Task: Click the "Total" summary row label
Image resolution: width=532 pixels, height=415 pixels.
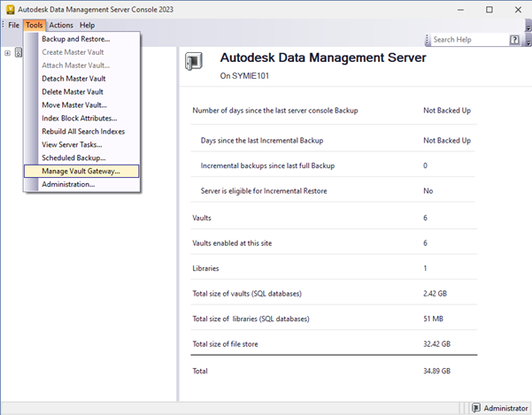Action: tap(200, 372)
